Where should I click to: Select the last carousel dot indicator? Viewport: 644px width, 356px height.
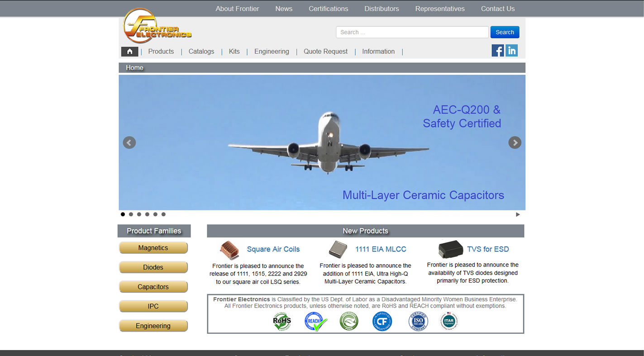pyautogui.click(x=163, y=214)
